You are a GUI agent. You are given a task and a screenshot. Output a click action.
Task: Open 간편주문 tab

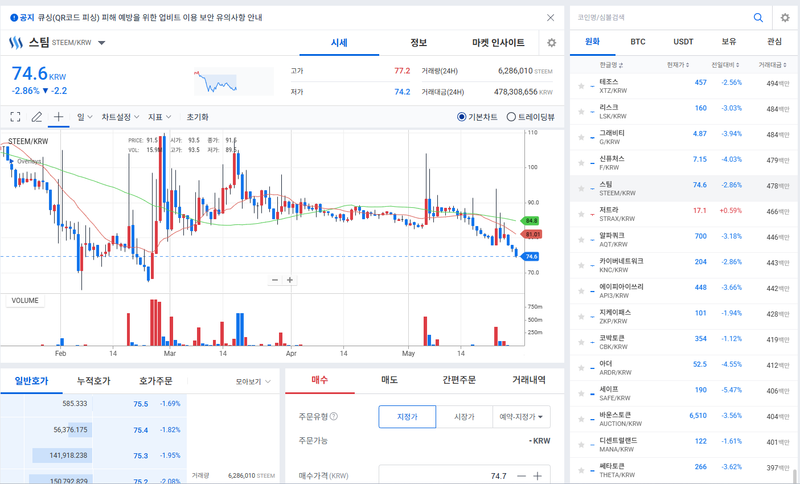point(459,380)
